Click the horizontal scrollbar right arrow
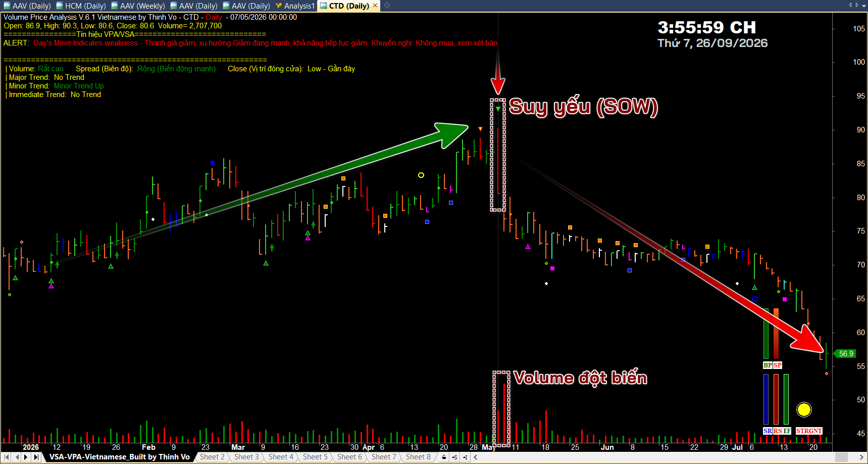This screenshot has height=464, width=868. (861, 457)
